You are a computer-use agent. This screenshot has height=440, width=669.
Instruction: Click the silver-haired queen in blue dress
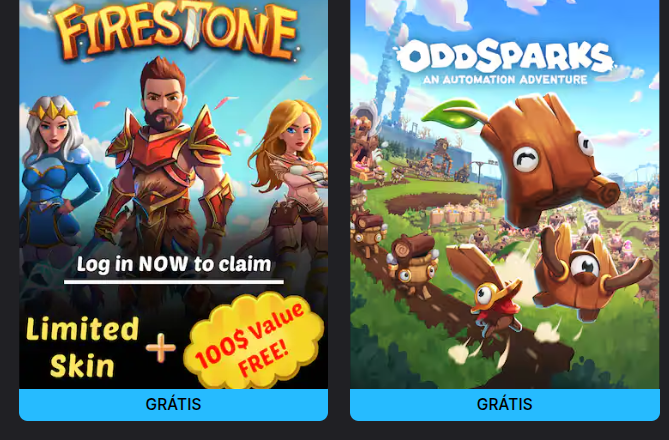(x=55, y=179)
